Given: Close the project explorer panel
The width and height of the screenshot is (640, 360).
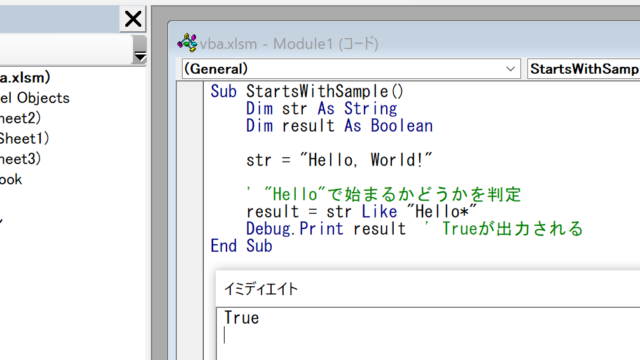Looking at the screenshot, I should [133, 19].
